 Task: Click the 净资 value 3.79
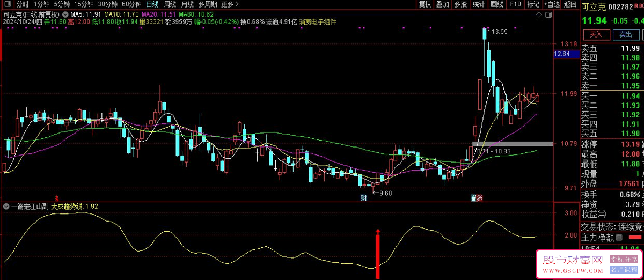click(x=632, y=204)
